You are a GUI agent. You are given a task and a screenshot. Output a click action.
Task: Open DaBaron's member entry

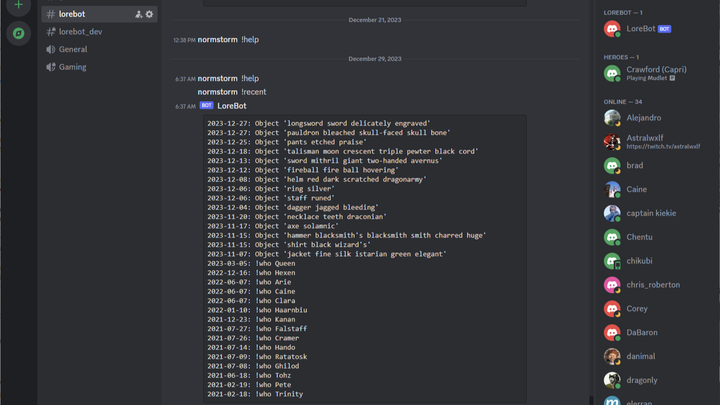[642, 332]
